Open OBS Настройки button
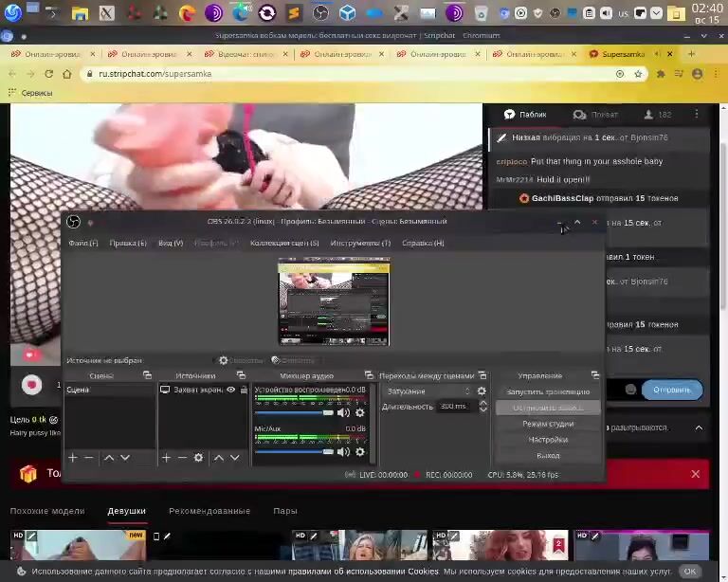728x582 pixels. [x=548, y=440]
